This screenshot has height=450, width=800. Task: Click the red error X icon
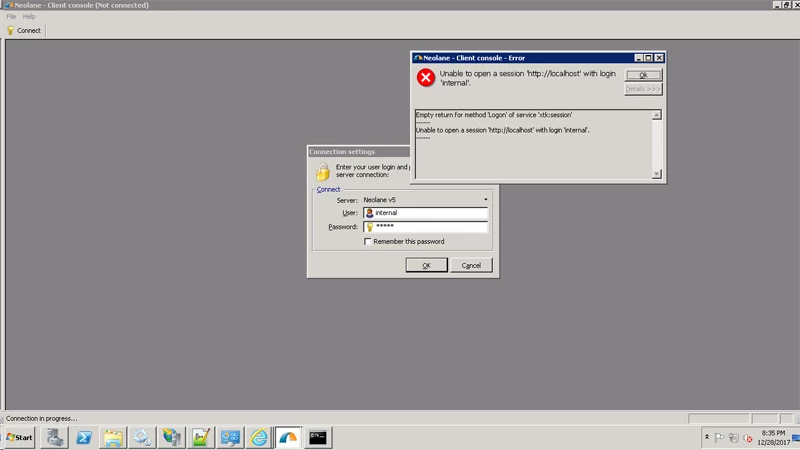tap(426, 78)
